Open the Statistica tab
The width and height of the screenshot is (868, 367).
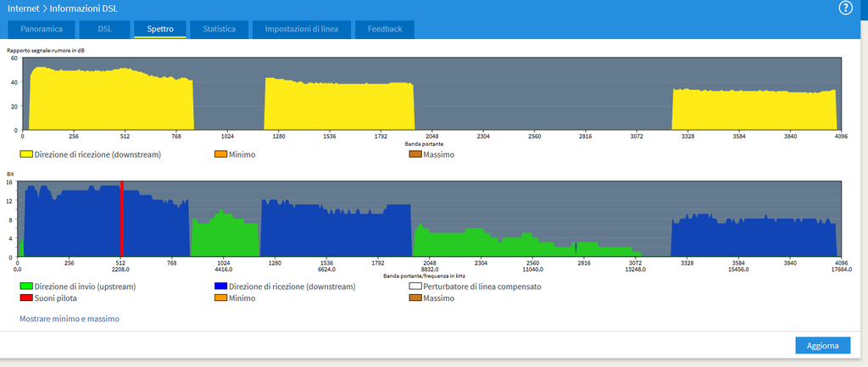pyautogui.click(x=219, y=30)
